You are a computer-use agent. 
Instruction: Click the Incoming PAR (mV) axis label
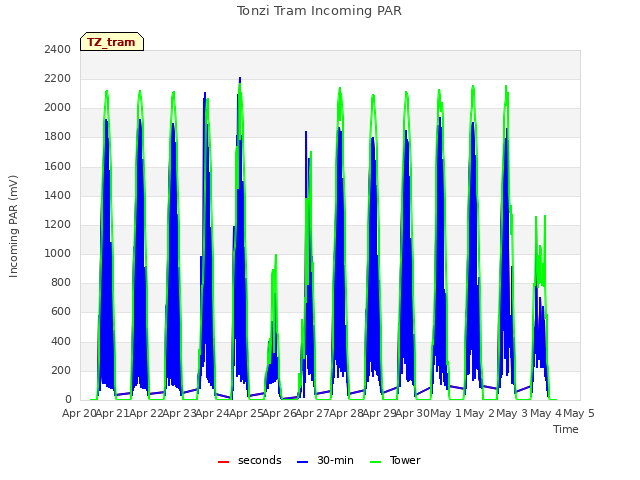(13, 227)
